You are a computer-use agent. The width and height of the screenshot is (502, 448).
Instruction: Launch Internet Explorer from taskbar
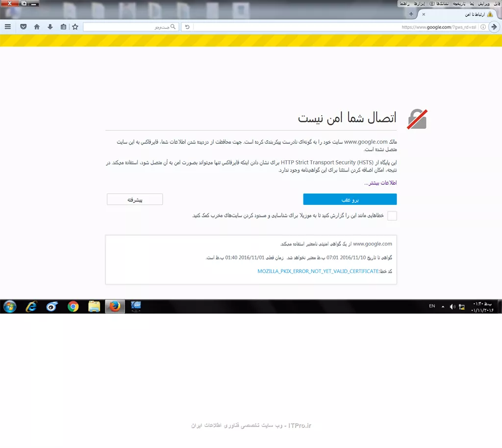[x=31, y=306]
